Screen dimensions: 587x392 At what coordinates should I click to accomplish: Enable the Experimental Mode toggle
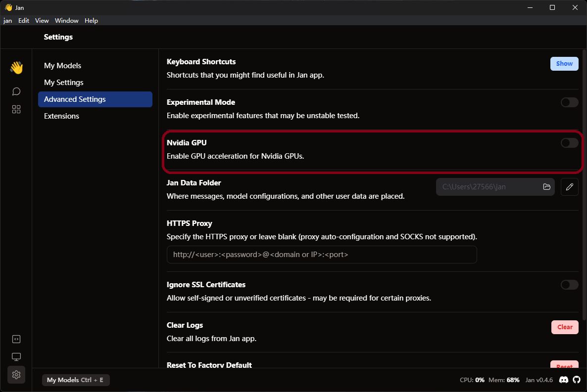[569, 102]
